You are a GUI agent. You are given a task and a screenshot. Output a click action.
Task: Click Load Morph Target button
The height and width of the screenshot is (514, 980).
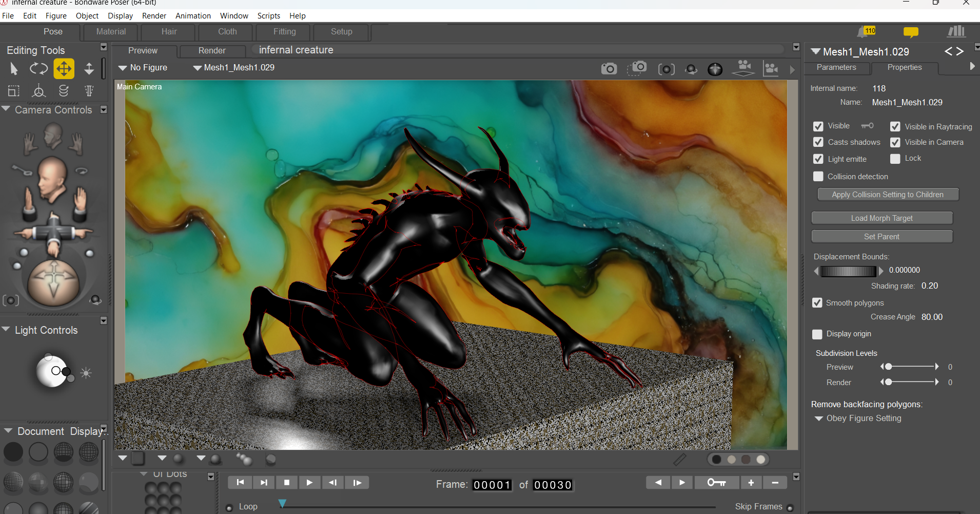881,218
